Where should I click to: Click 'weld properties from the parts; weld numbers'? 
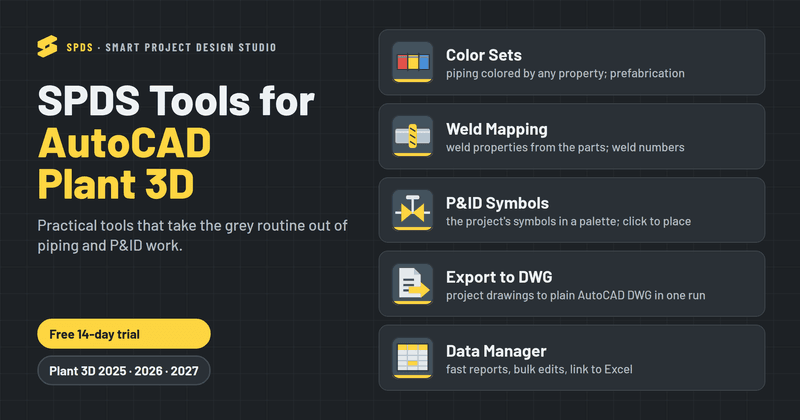[x=565, y=147]
